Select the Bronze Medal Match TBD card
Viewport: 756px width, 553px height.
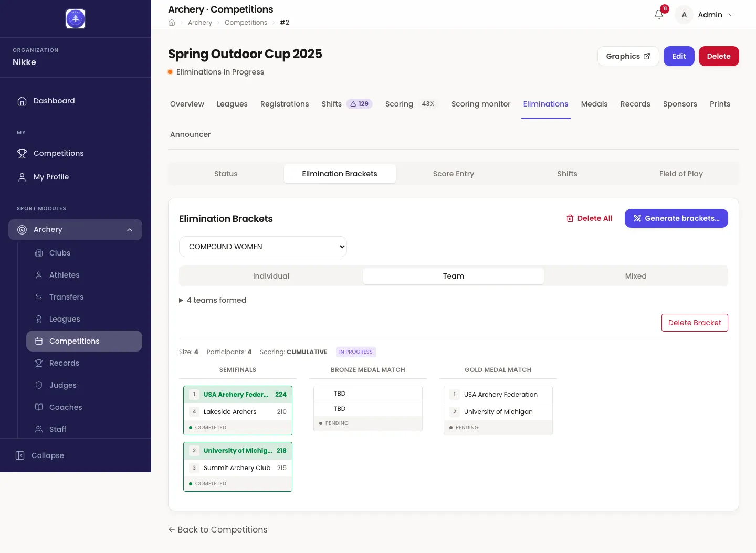(368, 408)
